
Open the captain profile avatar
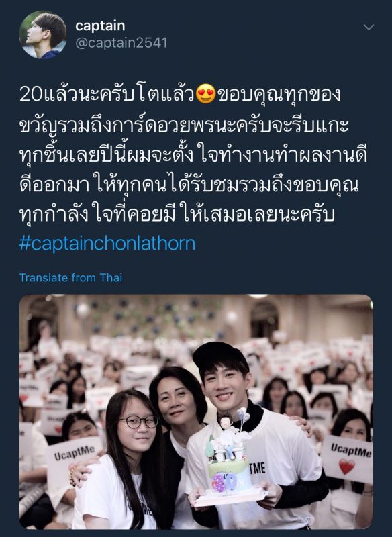click(x=43, y=35)
